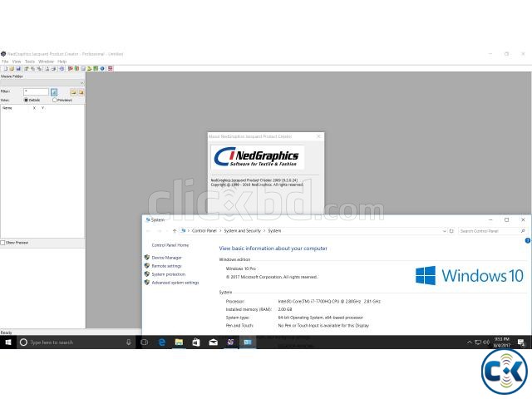Screen dimensions: 532x399
Task: Open the File menu
Action: [5, 62]
